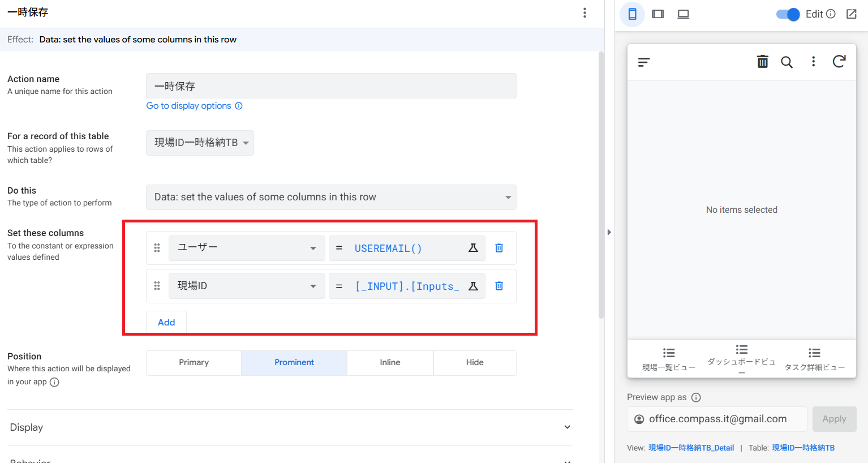Screen dimensions: 868x463
Task: Open the Do this action type dropdown
Action: click(331, 197)
